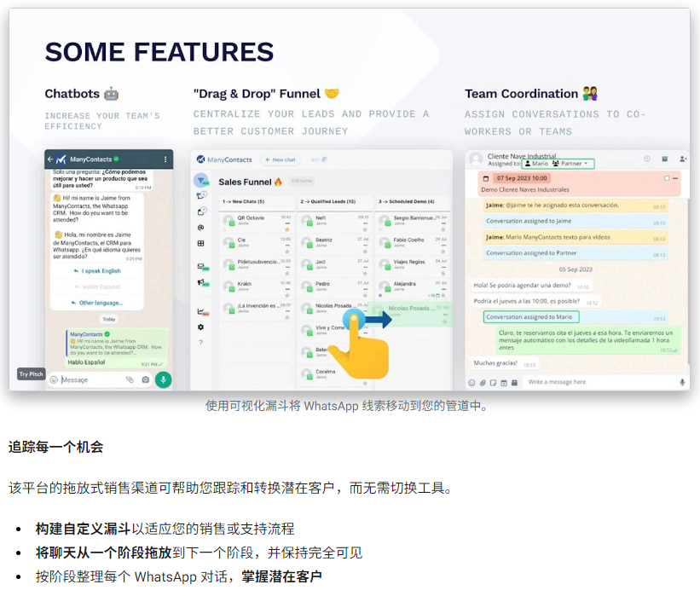The height and width of the screenshot is (596, 700).
Task: Open the three-dot menu in WhatsApp chat header
Action: coord(165,159)
